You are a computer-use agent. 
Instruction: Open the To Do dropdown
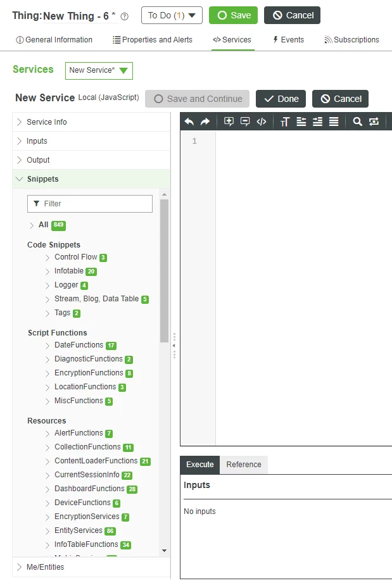(x=172, y=15)
